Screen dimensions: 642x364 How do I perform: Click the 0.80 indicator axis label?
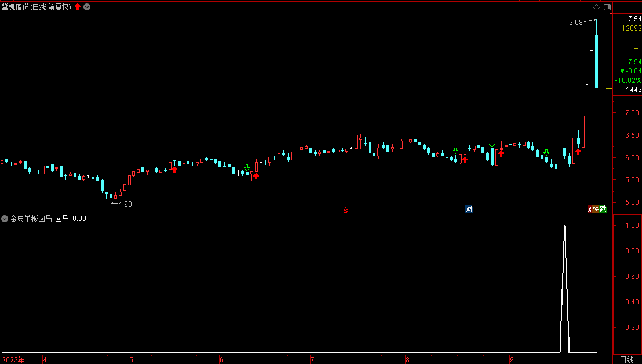(x=632, y=251)
